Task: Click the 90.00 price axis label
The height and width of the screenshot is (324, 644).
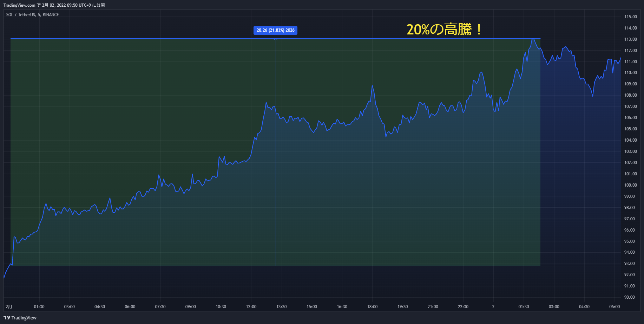Action: pyautogui.click(x=630, y=297)
